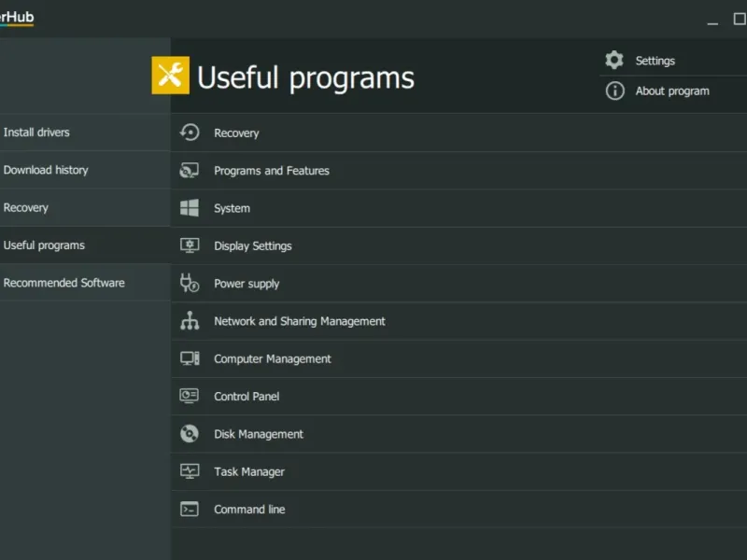
Task: Click the Command line terminal icon
Action: (x=190, y=509)
